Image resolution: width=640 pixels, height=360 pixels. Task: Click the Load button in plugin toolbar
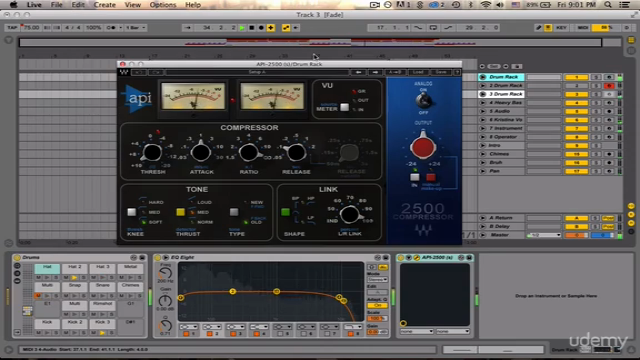pos(418,72)
